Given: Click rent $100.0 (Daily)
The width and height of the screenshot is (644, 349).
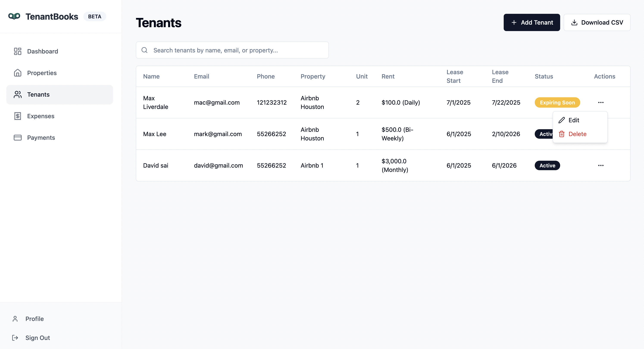Looking at the screenshot, I should (400, 102).
